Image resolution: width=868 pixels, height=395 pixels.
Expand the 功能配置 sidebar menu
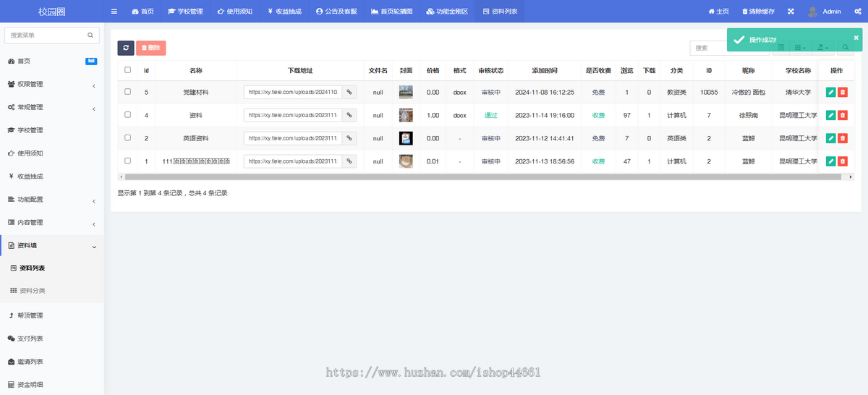point(52,200)
